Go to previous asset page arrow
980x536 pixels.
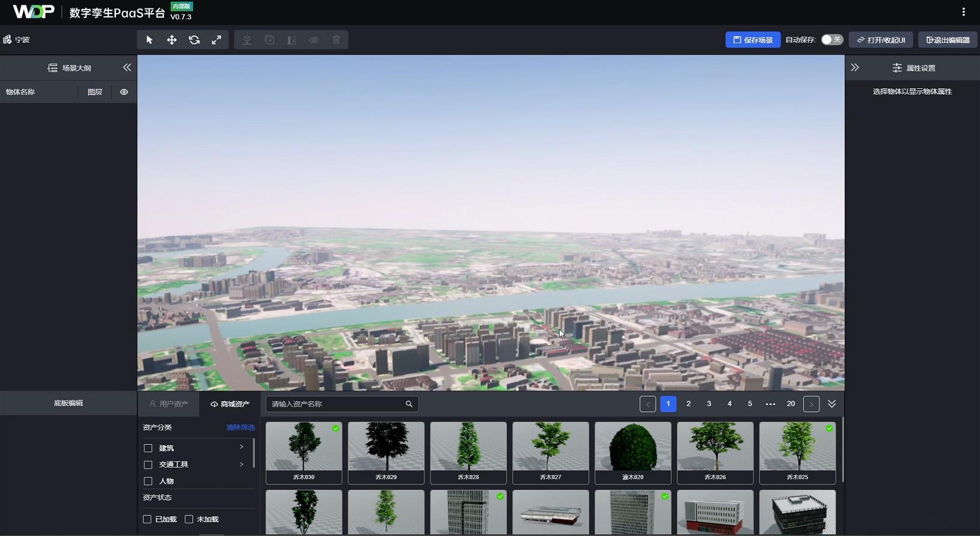click(648, 404)
